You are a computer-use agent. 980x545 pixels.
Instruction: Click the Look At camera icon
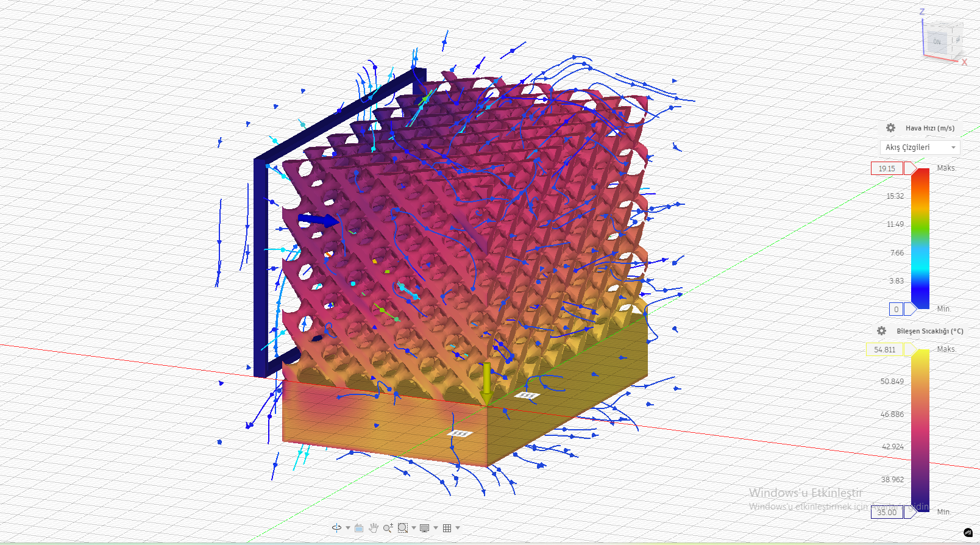click(359, 528)
